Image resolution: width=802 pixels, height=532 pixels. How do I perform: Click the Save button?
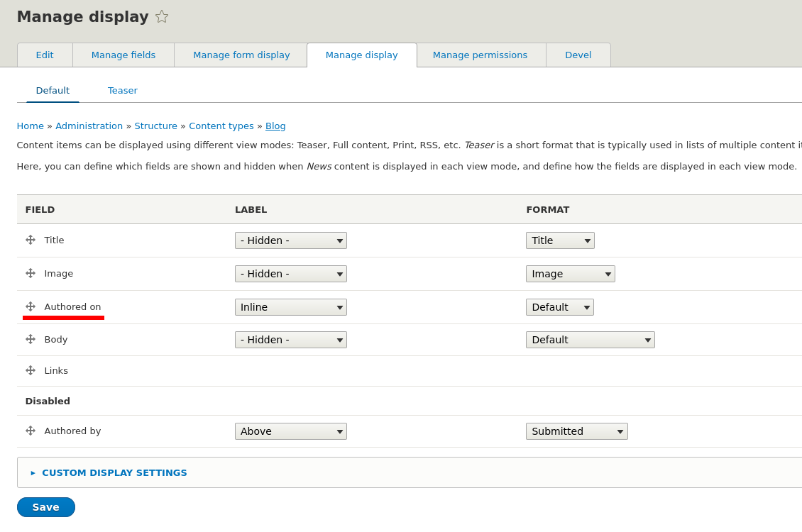[46, 507]
